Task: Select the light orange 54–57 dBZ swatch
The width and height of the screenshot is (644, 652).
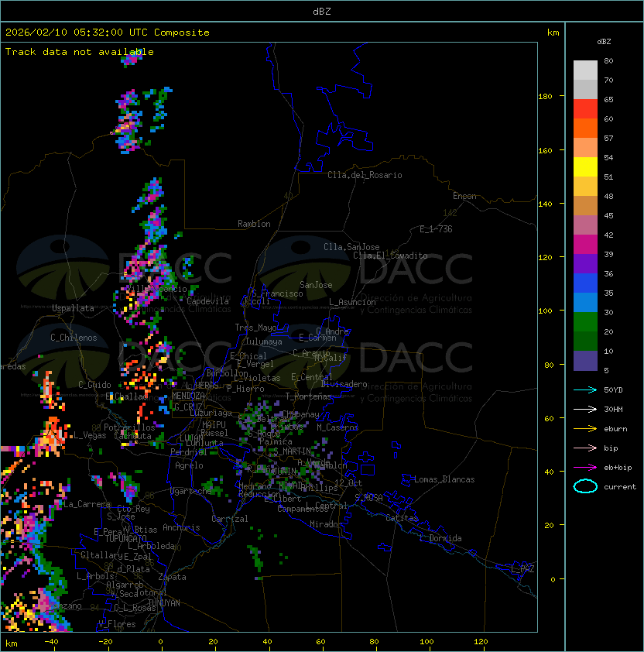Action: [585, 148]
